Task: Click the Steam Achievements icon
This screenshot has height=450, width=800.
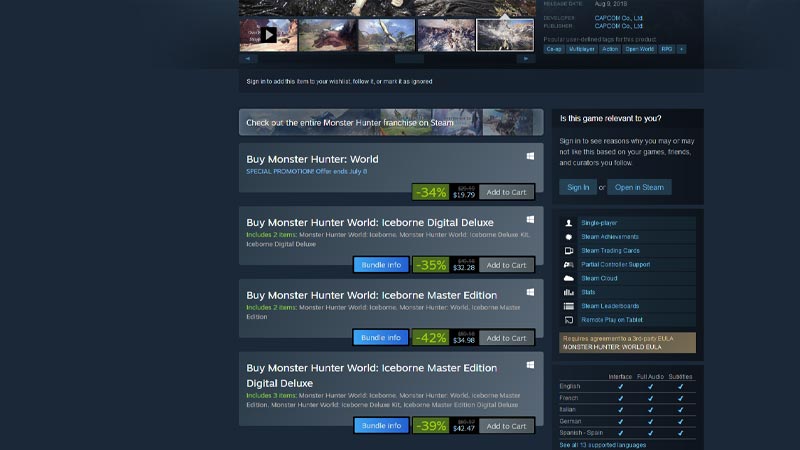Action: pos(568,237)
